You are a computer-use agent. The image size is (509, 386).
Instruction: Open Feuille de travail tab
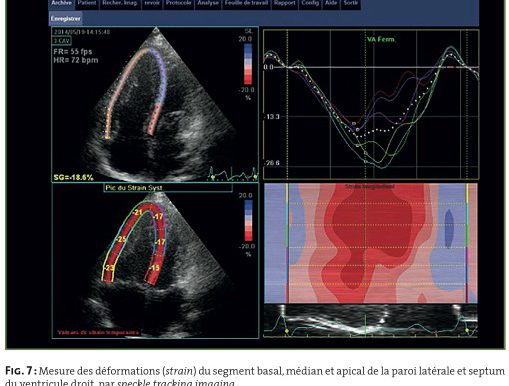[246, 3]
